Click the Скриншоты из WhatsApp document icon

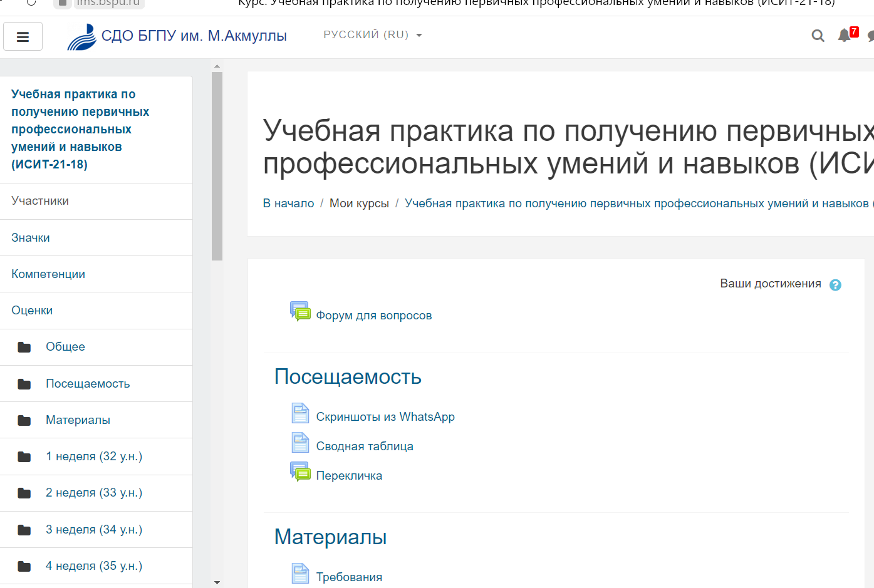click(300, 413)
